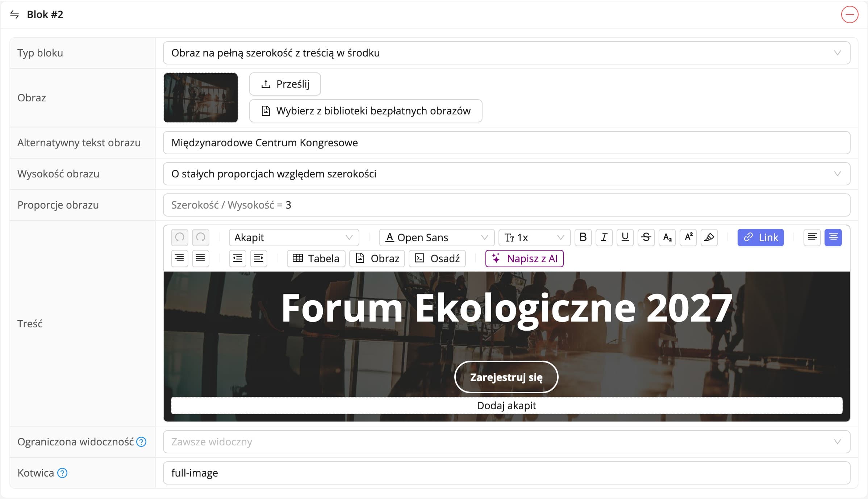Open the 1x font size dropdown
Image resolution: width=868 pixels, height=499 pixels.
(534, 238)
